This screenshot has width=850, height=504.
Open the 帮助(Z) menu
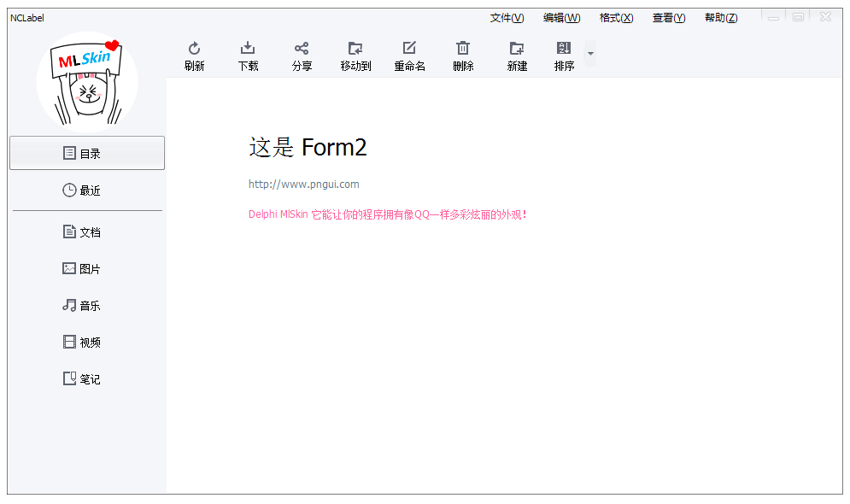click(721, 18)
